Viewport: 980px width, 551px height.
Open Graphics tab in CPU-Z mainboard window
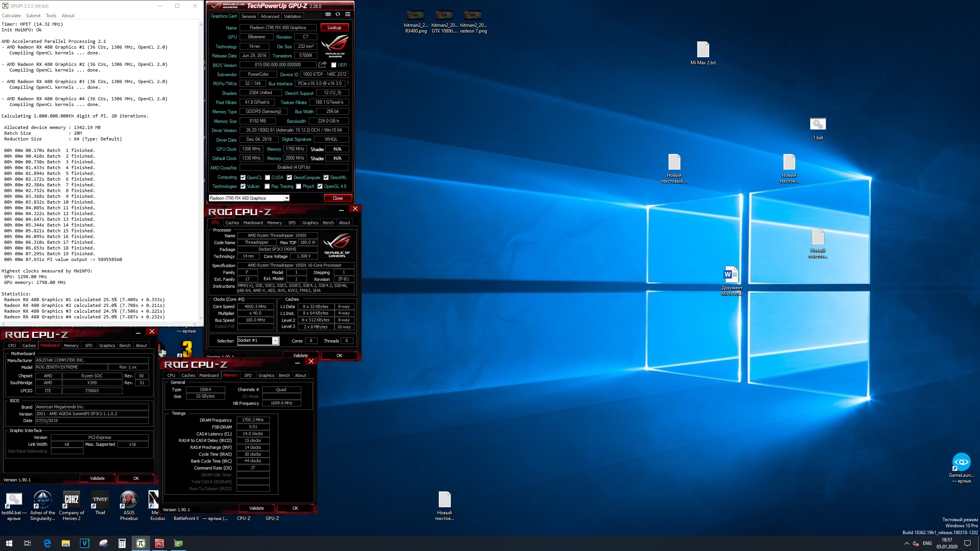[x=107, y=346]
